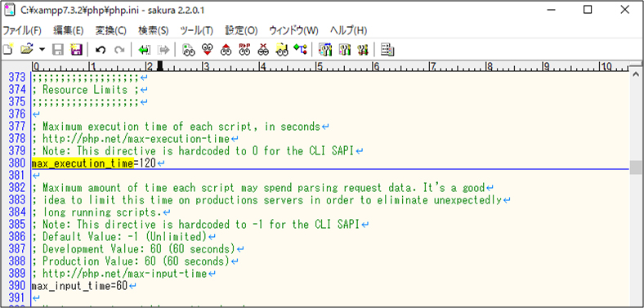Click the http://php.net/max-execution-time line
644x308 pixels.
click(x=131, y=139)
